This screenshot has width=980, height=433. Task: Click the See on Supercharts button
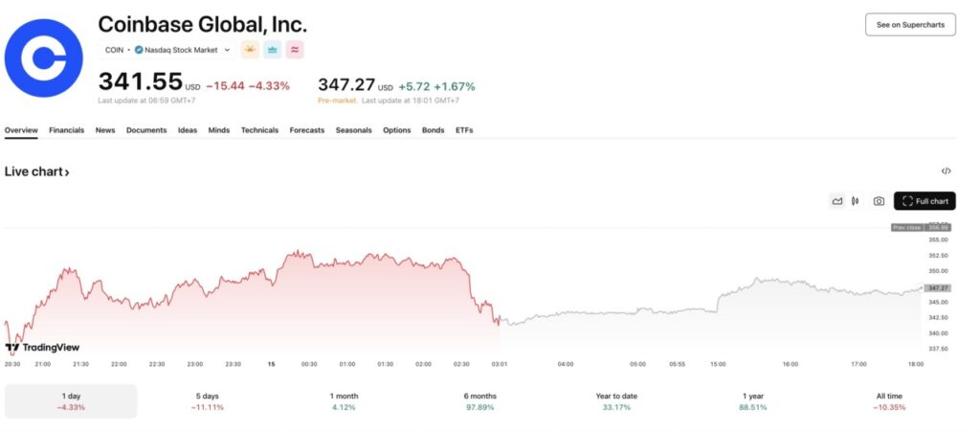pyautogui.click(x=909, y=25)
